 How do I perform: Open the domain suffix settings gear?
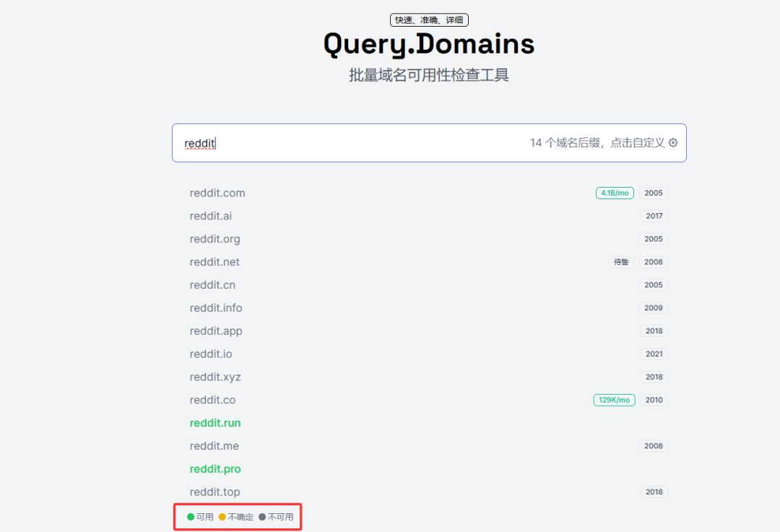[673, 143]
